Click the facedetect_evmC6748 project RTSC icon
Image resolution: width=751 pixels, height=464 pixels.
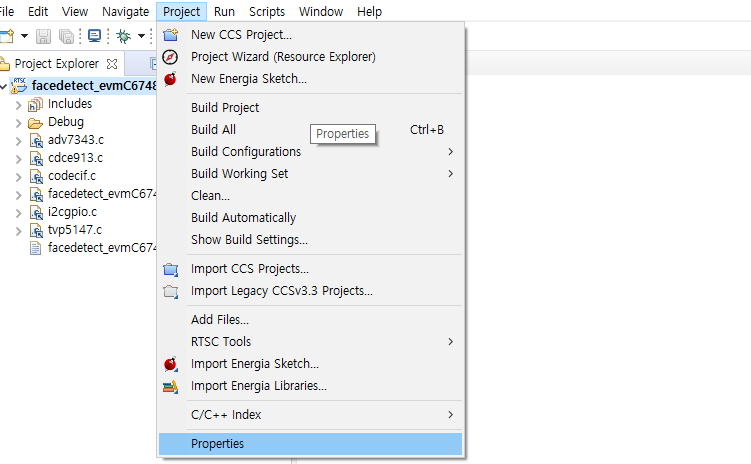19,86
